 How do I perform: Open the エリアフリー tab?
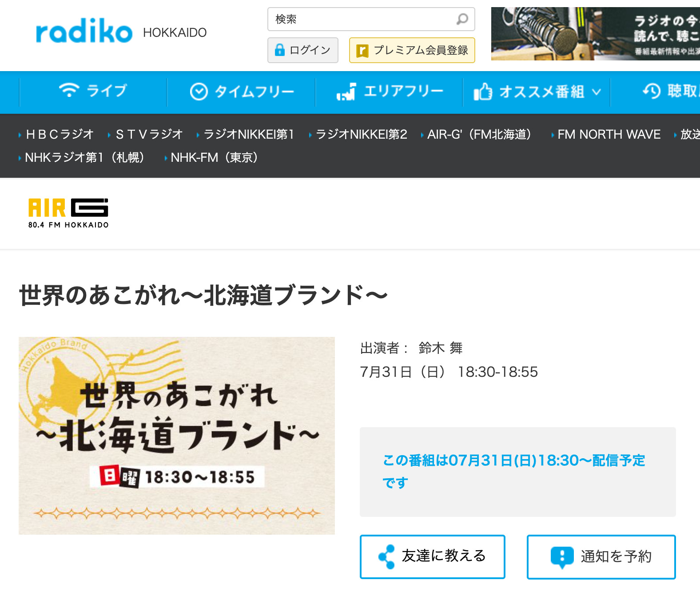click(389, 92)
